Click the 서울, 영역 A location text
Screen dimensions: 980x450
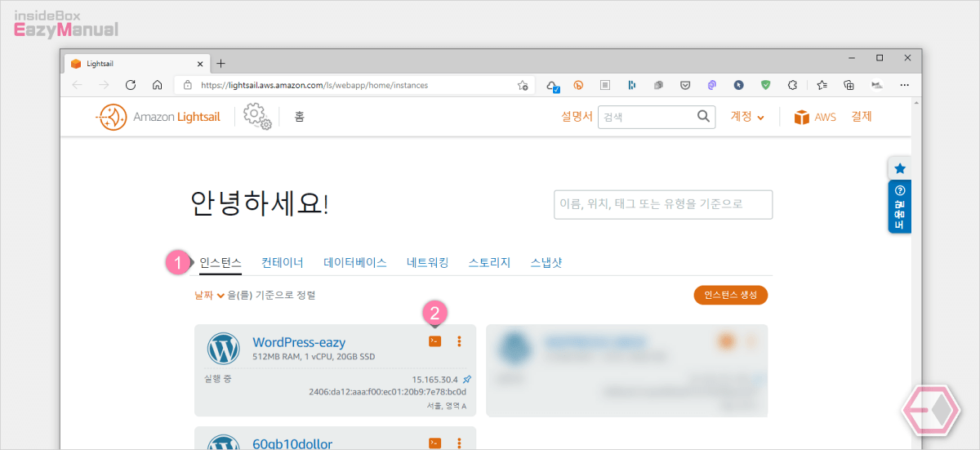[x=447, y=406]
